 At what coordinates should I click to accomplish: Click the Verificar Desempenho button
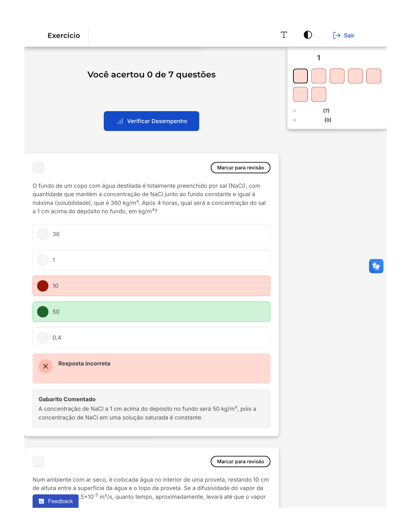(x=151, y=121)
